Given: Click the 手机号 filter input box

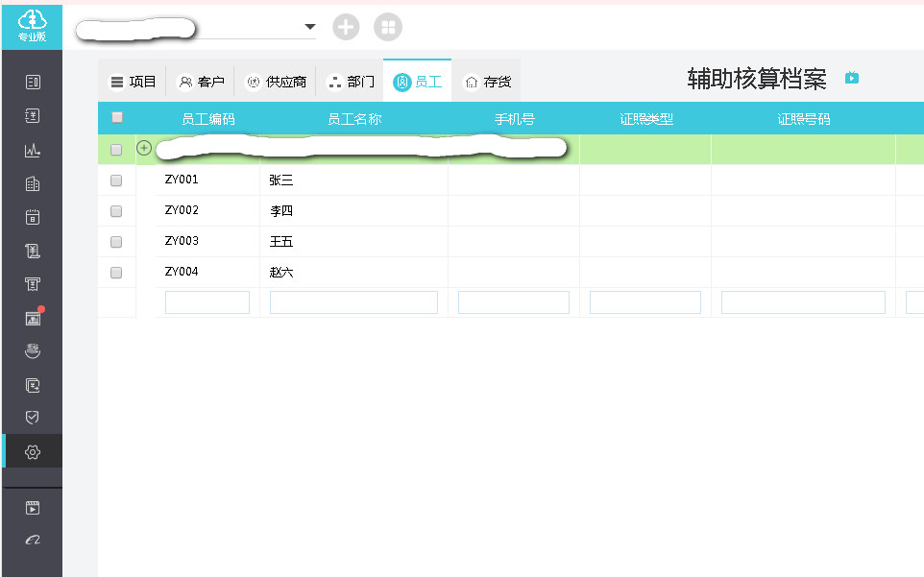Looking at the screenshot, I should 514,302.
